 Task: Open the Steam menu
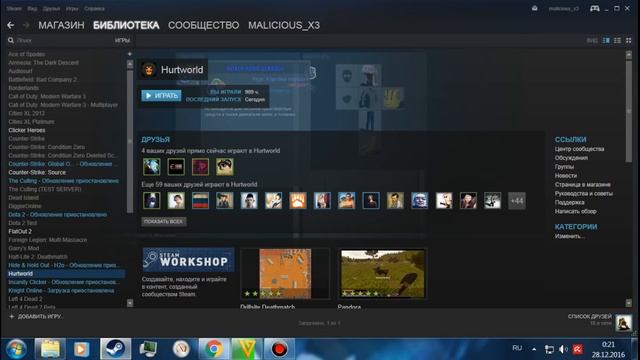click(14, 9)
